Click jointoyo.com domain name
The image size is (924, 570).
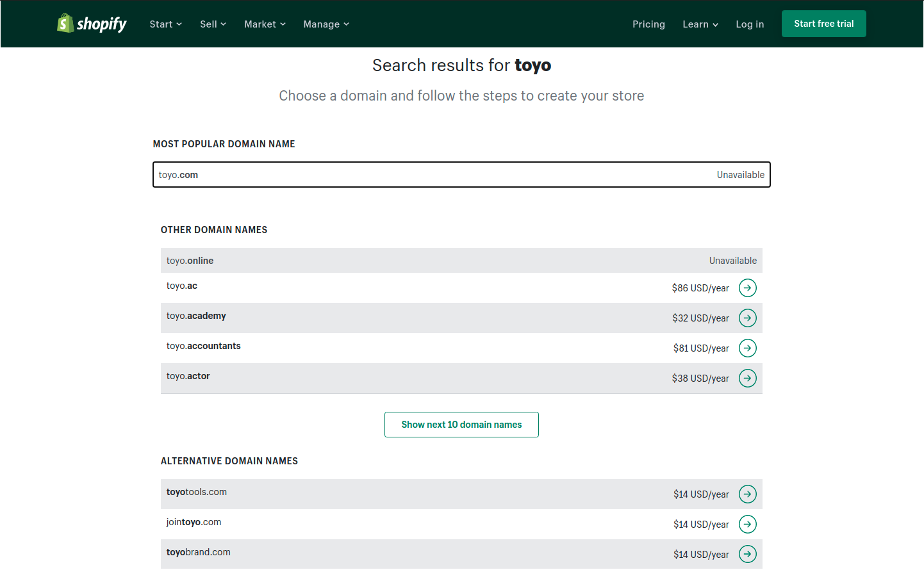pyautogui.click(x=194, y=522)
